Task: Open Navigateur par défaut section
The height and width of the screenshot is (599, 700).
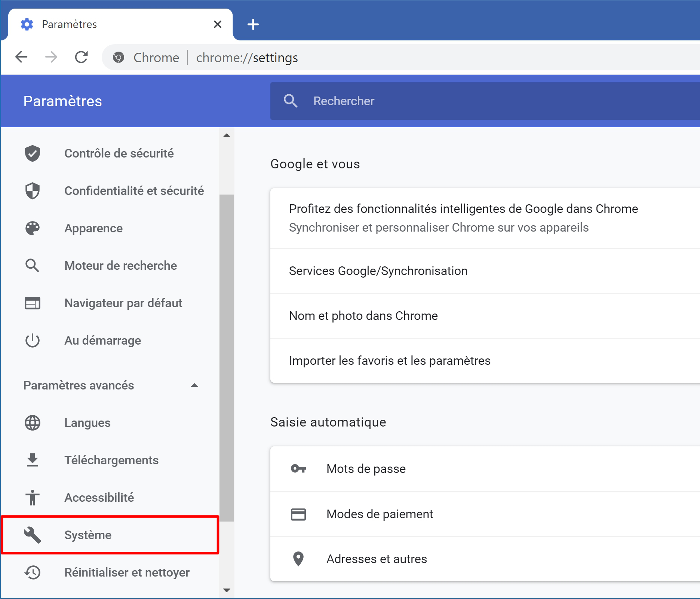Action: point(110,303)
